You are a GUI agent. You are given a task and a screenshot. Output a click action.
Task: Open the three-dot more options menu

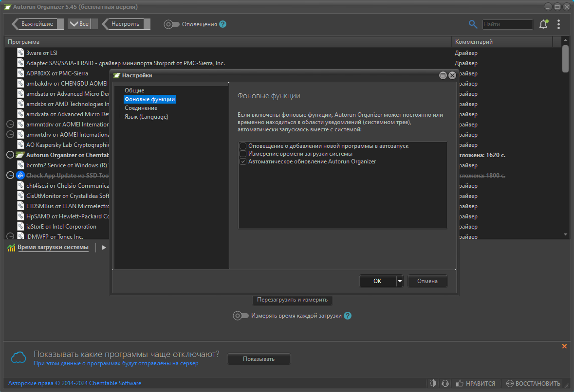pos(558,24)
